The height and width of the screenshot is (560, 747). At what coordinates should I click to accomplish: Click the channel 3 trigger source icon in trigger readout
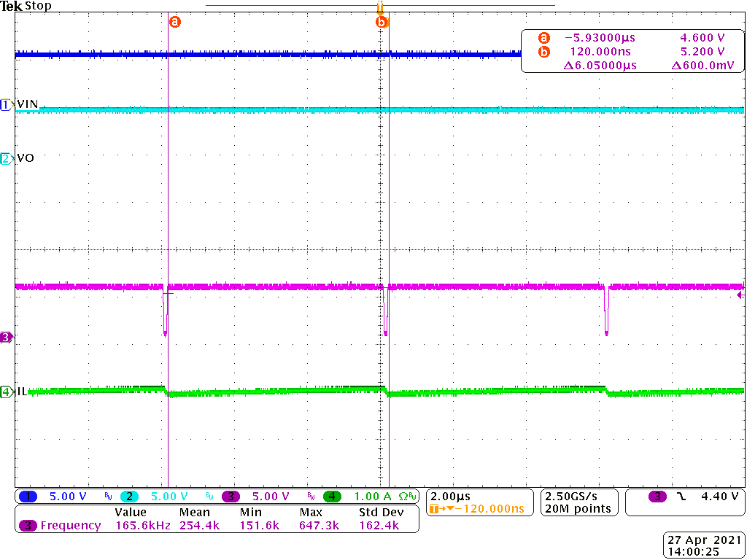(x=656, y=494)
